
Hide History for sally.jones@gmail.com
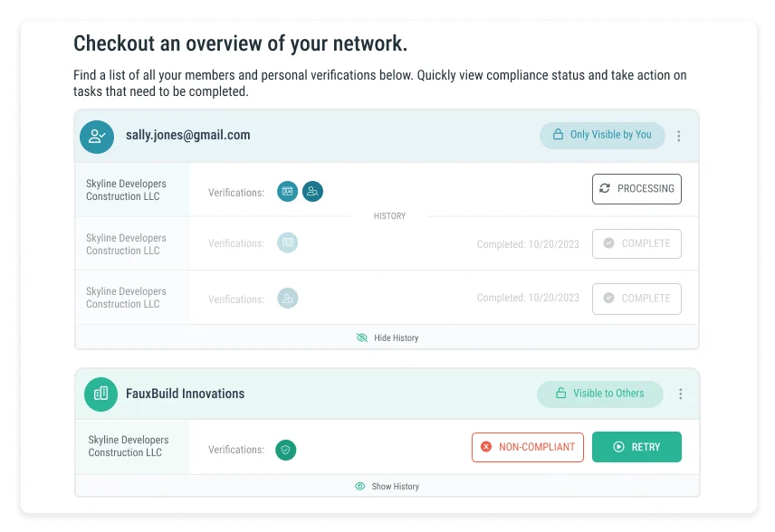387,337
